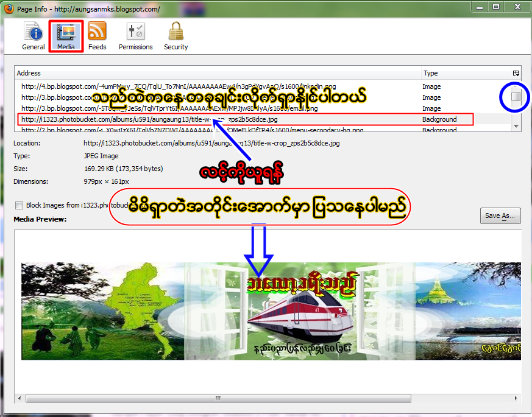Open the column picker icon
Image resolution: width=532 pixels, height=417 pixels.
pyautogui.click(x=516, y=73)
